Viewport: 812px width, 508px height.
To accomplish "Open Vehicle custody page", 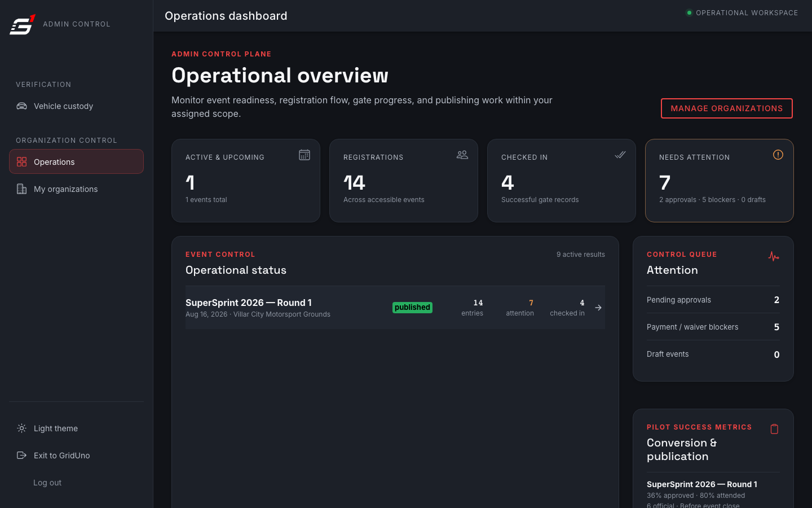I will coord(76,106).
